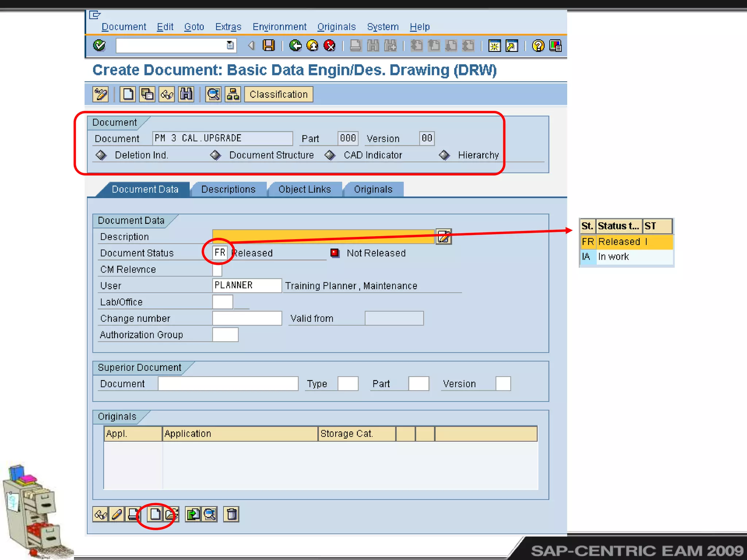Screen dimensions: 747x560
Task: Click the trash delete icon under Originals
Action: point(232,514)
